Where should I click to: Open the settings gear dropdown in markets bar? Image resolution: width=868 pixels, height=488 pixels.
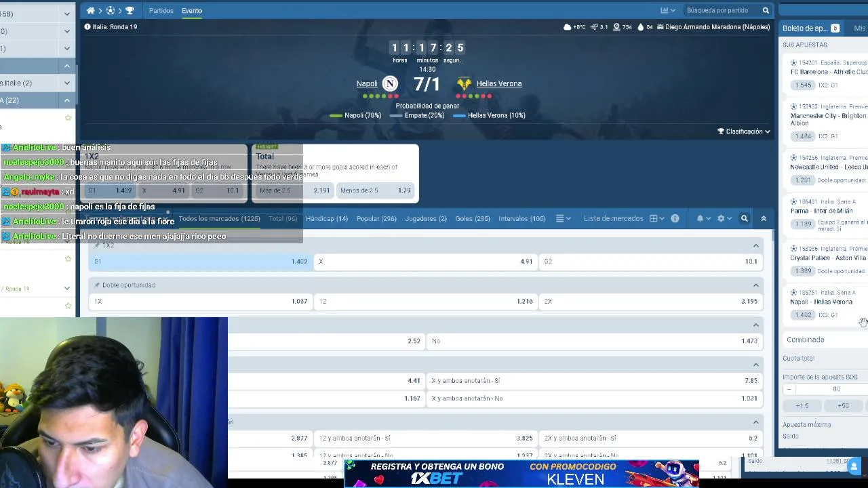point(724,219)
